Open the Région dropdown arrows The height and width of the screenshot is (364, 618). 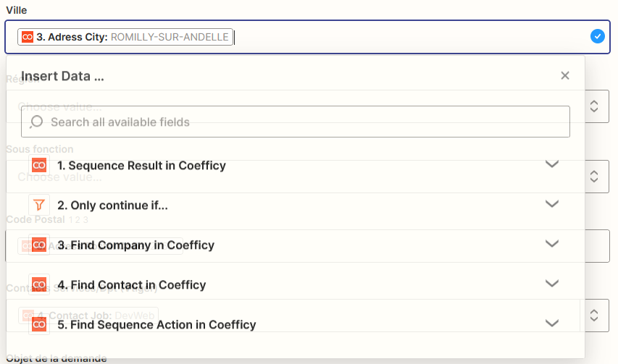(x=594, y=106)
